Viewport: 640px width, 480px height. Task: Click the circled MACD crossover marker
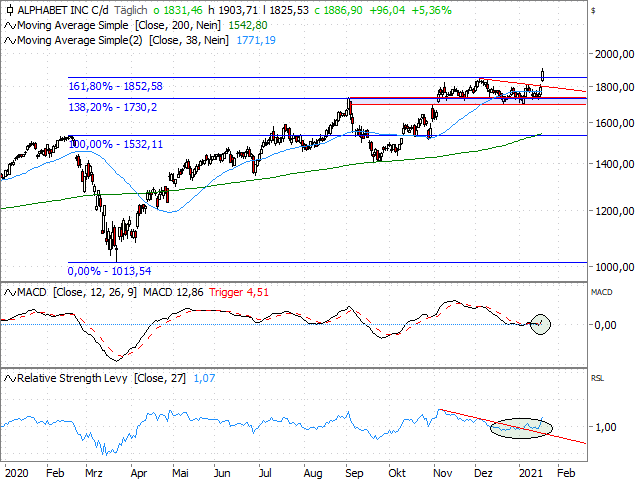[x=540, y=324]
